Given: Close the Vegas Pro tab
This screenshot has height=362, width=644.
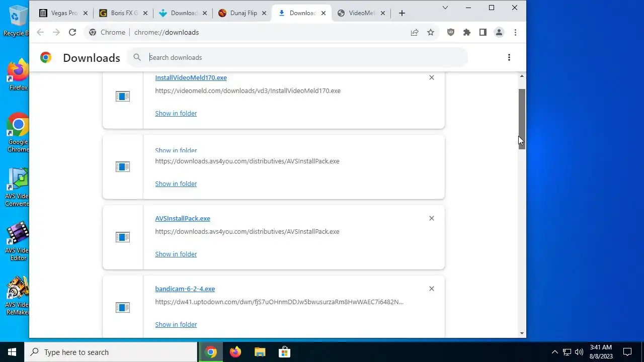Looking at the screenshot, I should (x=85, y=13).
